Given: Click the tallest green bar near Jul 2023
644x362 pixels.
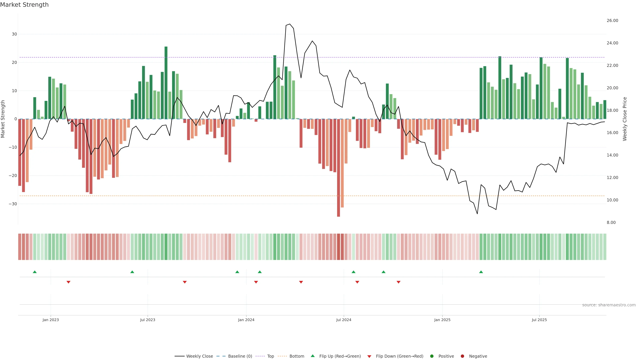Looking at the screenshot, I should tap(166, 82).
